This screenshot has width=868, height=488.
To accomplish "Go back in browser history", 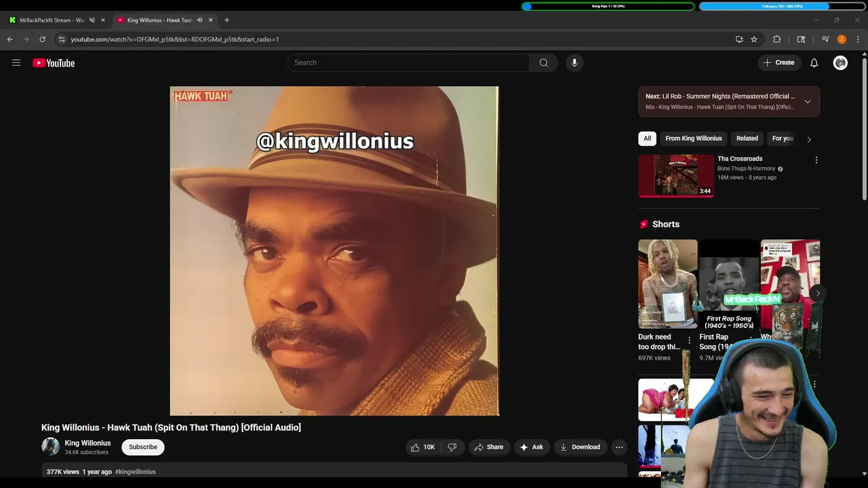I will [10, 39].
